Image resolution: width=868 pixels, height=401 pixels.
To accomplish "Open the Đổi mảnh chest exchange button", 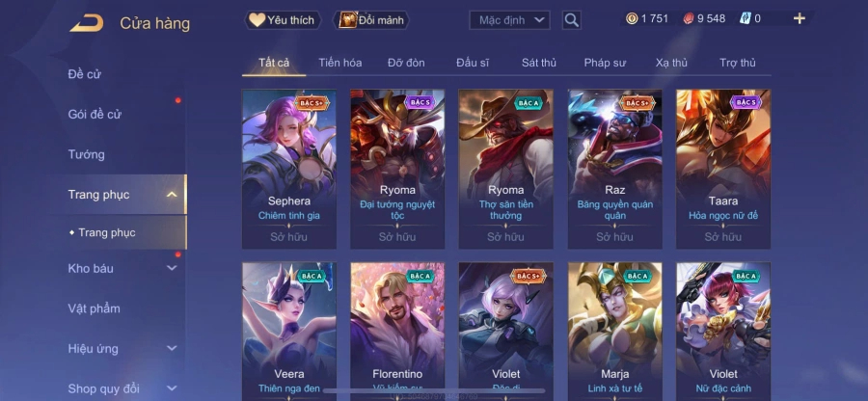I will pyautogui.click(x=371, y=20).
